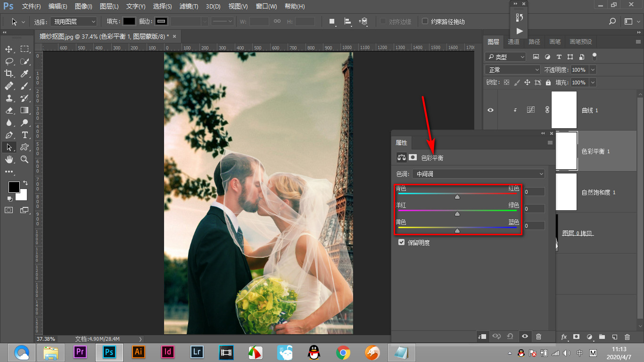
Task: Add a layer mask in Layers panel
Action: [576, 337]
